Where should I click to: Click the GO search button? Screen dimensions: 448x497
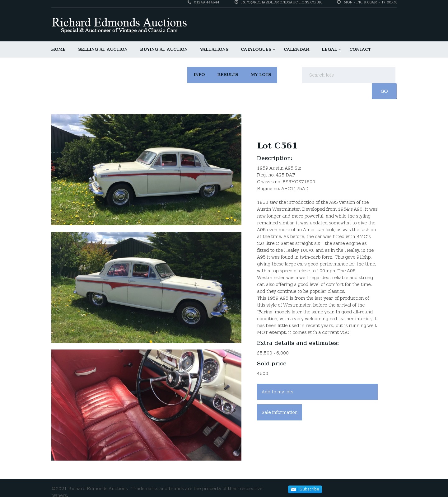coord(384,91)
